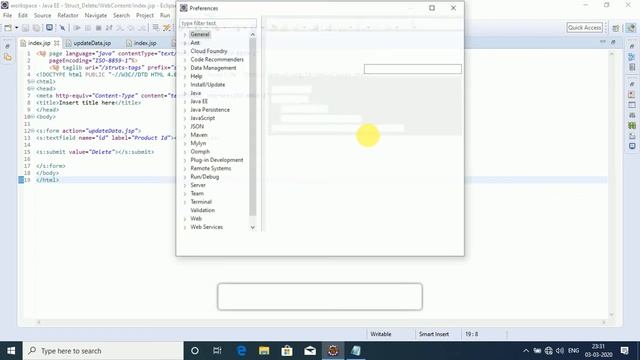Viewport: 640px width, 360px height.
Task: Expand the Server preferences node
Action: [x=185, y=185]
